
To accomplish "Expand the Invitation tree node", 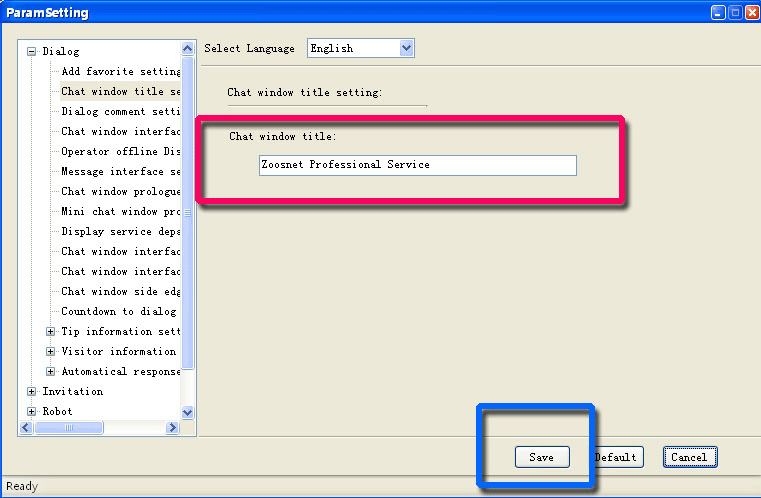I will [32, 392].
